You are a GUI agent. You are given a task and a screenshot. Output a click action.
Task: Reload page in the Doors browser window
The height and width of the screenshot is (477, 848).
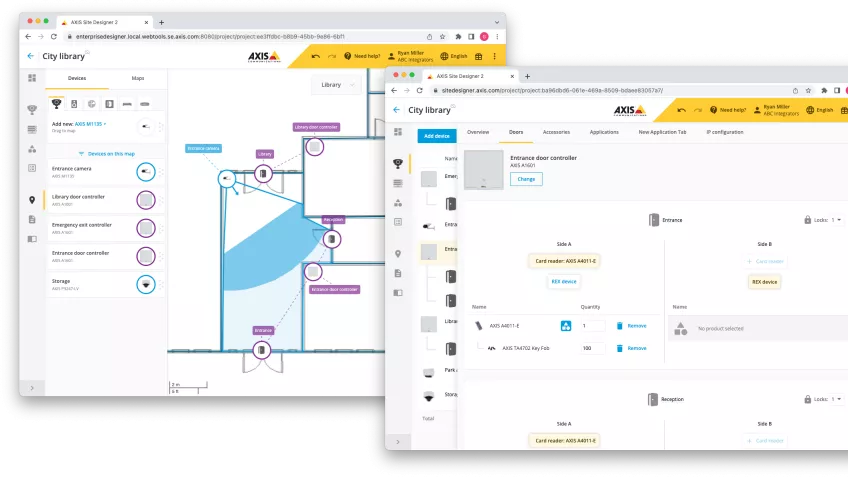[420, 90]
